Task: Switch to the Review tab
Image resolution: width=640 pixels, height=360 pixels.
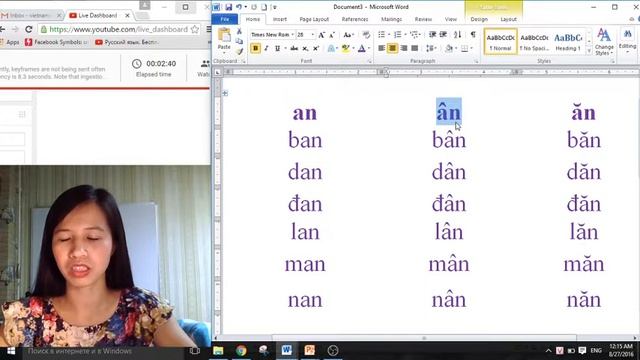Action: pyautogui.click(x=423, y=19)
